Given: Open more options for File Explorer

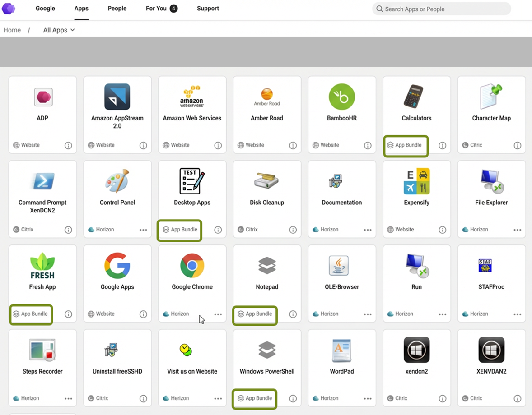Looking at the screenshot, I should tap(518, 230).
